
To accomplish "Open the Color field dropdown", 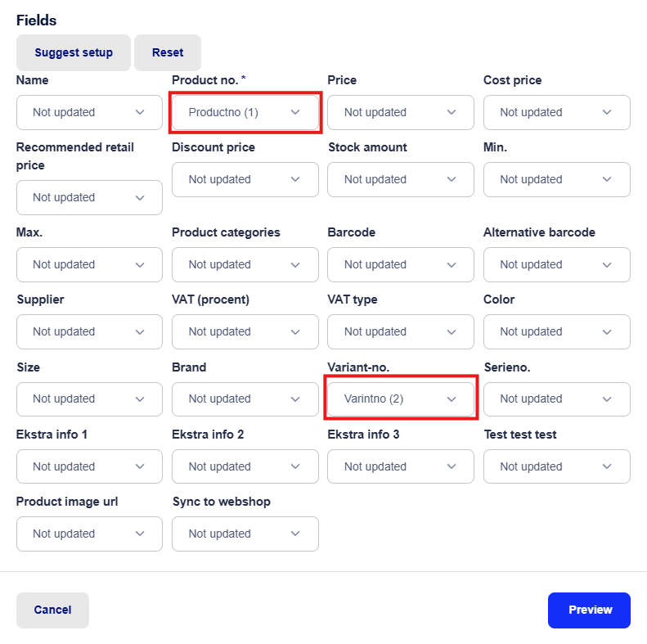I will (557, 332).
